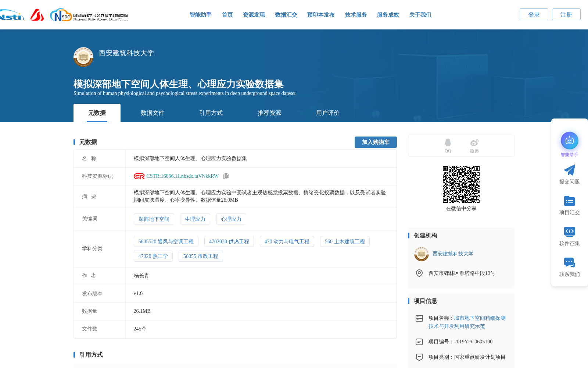Open the NSDC National Basic Science Data Center logo
Image resolution: width=588 pixels, height=368 pixels.
point(89,15)
